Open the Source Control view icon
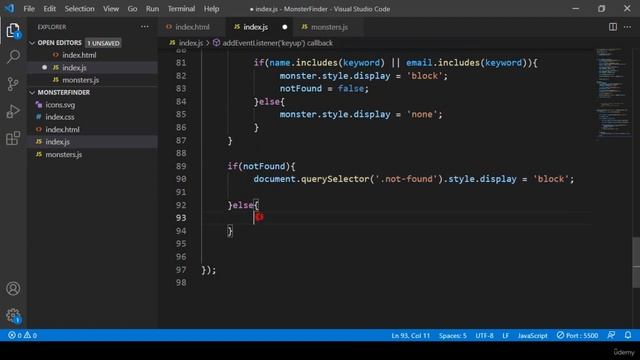 coord(13,84)
